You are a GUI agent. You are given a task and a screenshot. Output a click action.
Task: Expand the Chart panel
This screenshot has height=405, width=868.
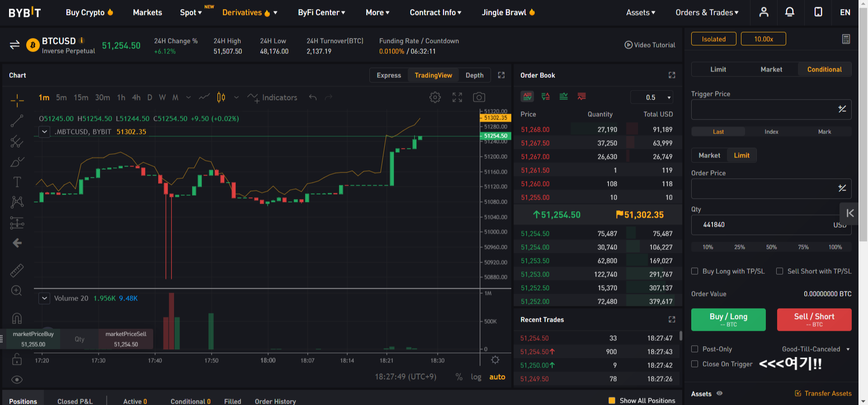[x=501, y=75]
